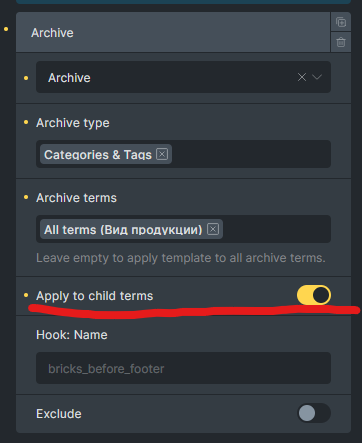The height and width of the screenshot is (443, 362).
Task: Click the All terms (Вид продукции) tag label
Action: 123,230
